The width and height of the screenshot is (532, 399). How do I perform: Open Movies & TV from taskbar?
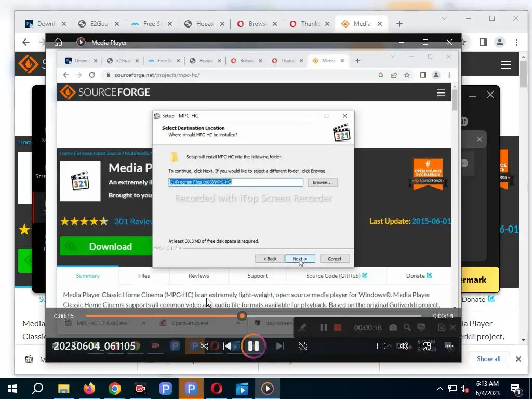(x=242, y=389)
